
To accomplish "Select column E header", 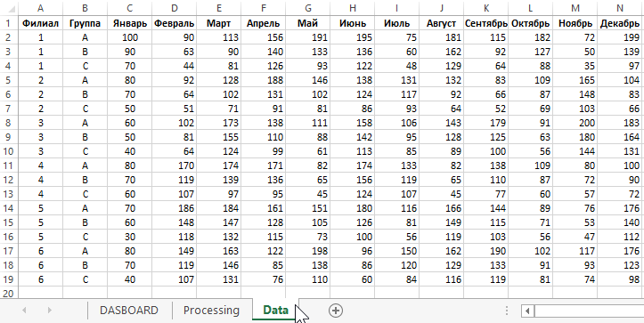I will (218, 8).
